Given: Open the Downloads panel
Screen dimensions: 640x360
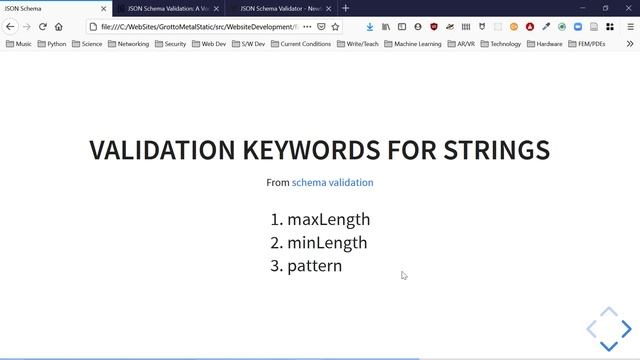Looking at the screenshot, I should (370, 27).
